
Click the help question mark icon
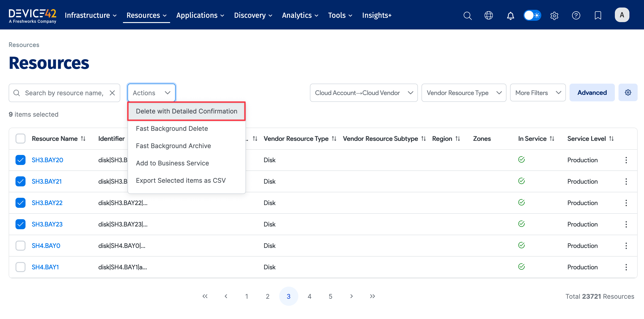pyautogui.click(x=576, y=15)
